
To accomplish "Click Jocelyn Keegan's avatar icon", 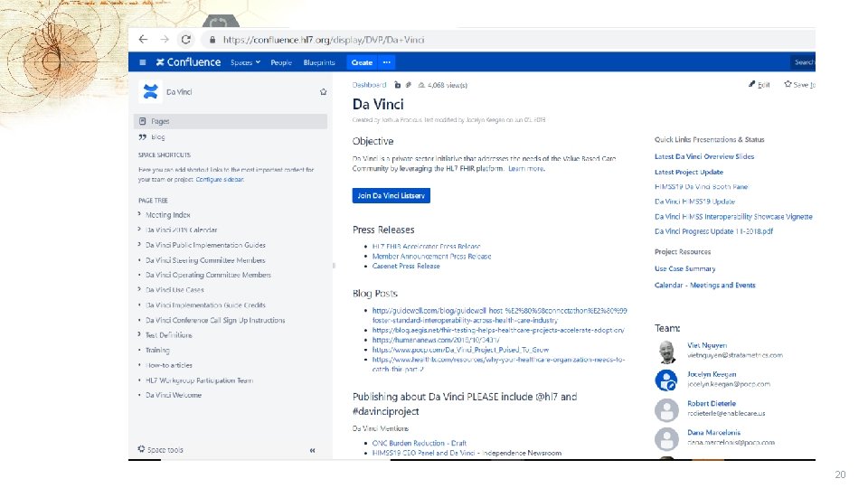I will (x=666, y=380).
